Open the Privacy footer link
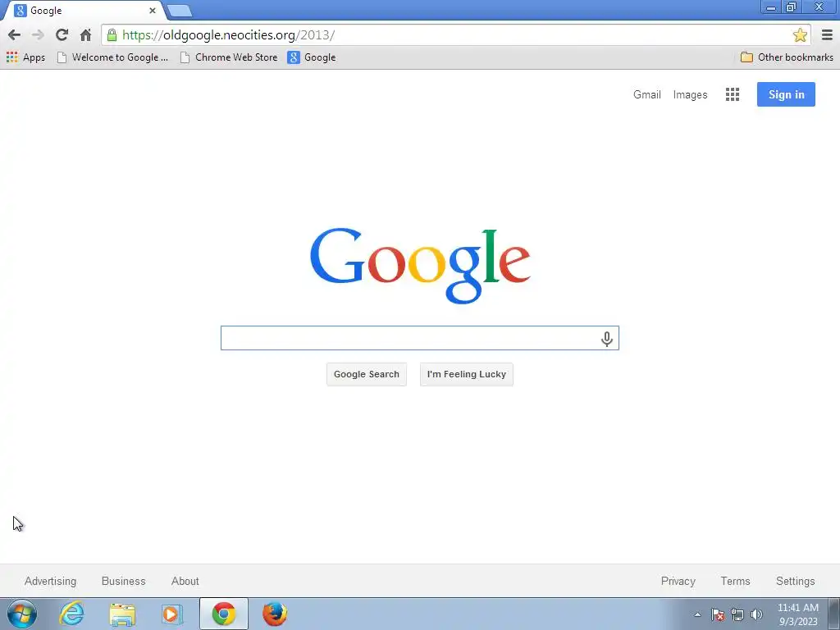Image resolution: width=840 pixels, height=630 pixels. [678, 582]
